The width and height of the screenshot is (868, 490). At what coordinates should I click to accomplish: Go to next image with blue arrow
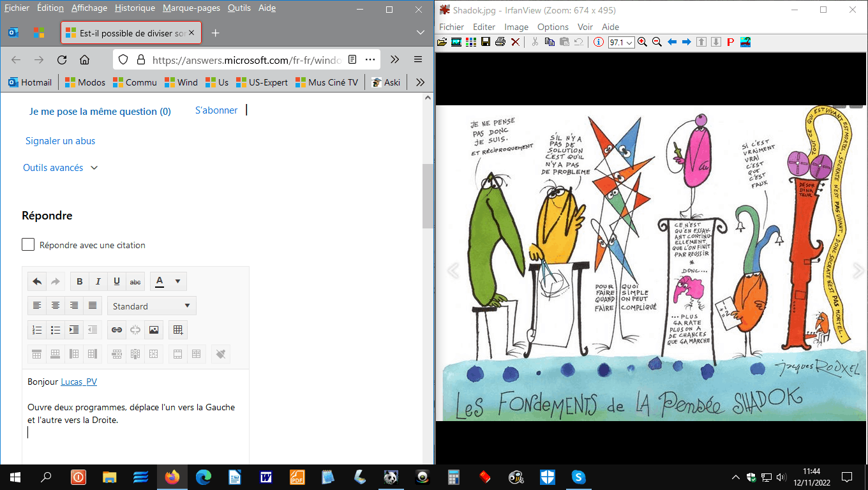click(687, 42)
